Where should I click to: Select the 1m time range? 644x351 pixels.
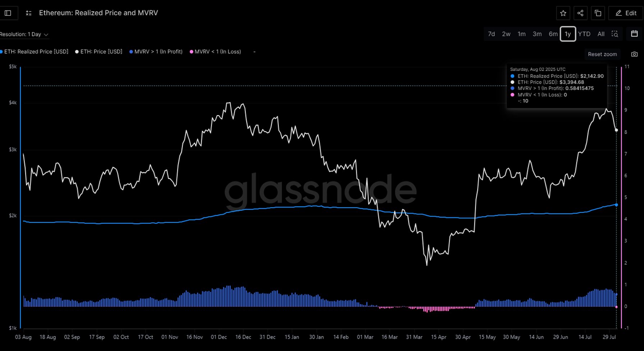(x=521, y=34)
